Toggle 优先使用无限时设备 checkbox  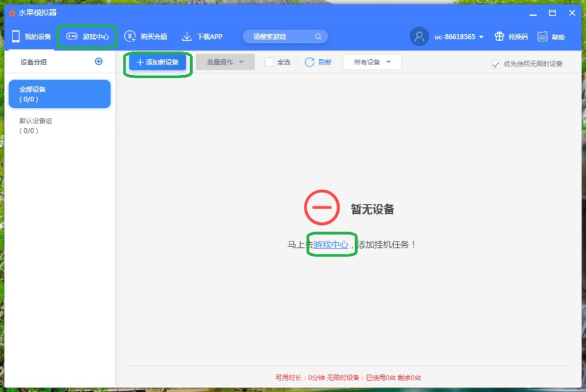click(496, 64)
